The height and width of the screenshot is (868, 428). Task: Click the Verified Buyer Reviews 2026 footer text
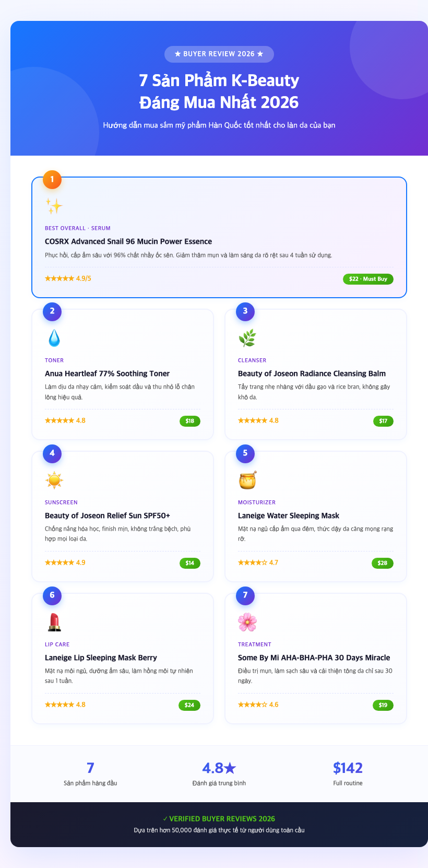click(219, 819)
